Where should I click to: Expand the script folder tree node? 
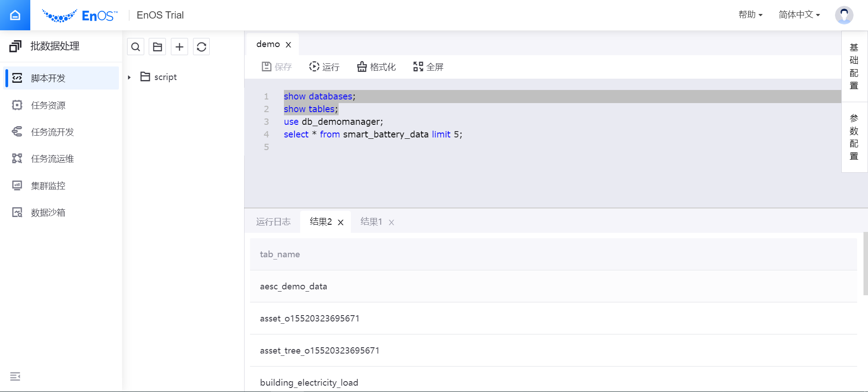click(129, 77)
